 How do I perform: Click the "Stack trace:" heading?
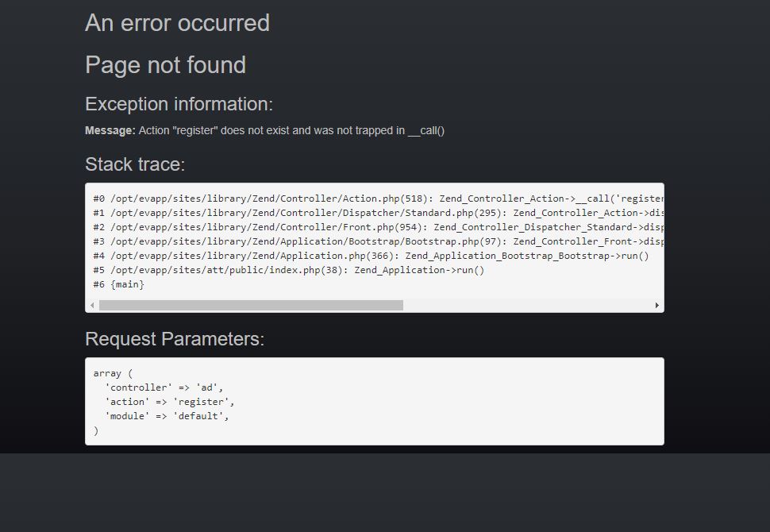(x=135, y=164)
